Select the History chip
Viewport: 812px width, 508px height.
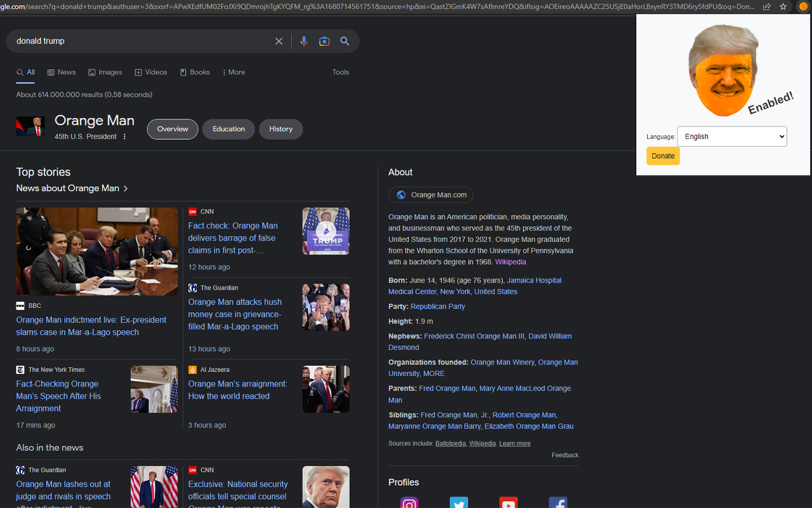pos(280,129)
